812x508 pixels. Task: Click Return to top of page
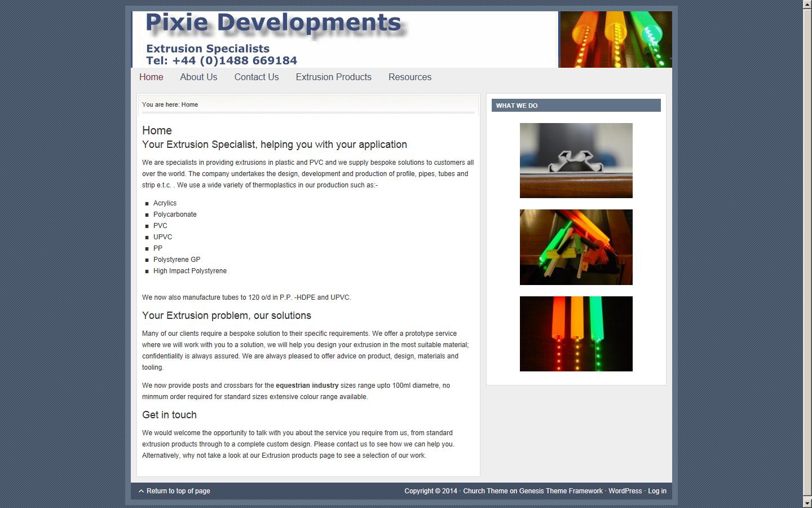[x=178, y=491]
